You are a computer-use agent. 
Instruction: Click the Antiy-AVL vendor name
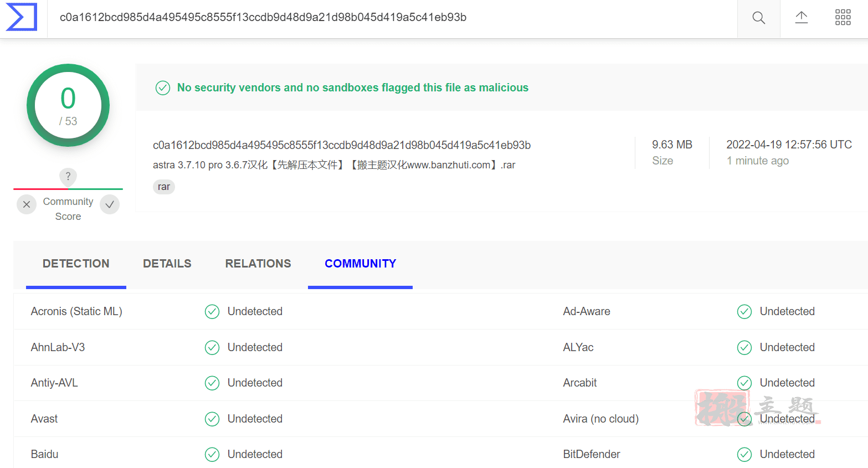pos(54,383)
